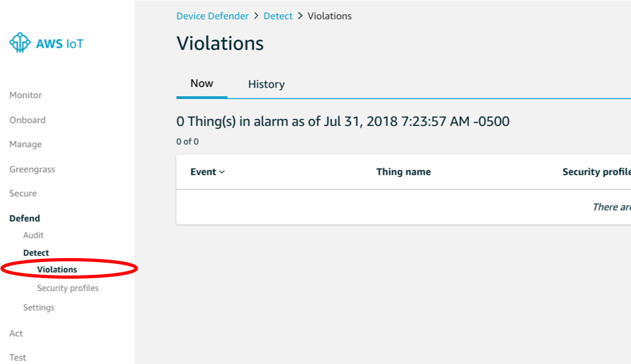Select the Now tab
This screenshot has width=631, height=364.
click(x=202, y=83)
